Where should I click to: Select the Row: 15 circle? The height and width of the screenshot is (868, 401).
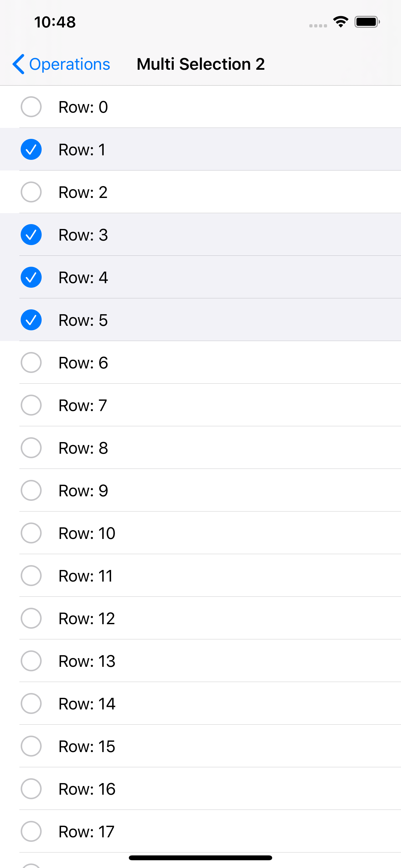click(x=31, y=746)
